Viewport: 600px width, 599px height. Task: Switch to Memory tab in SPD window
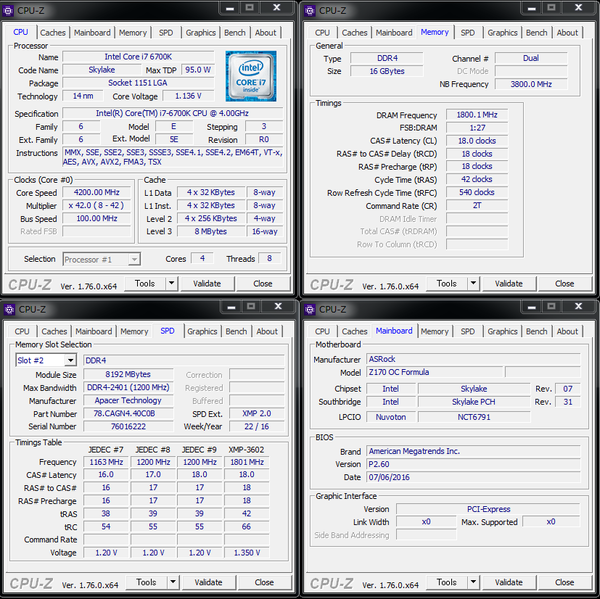coord(134,331)
